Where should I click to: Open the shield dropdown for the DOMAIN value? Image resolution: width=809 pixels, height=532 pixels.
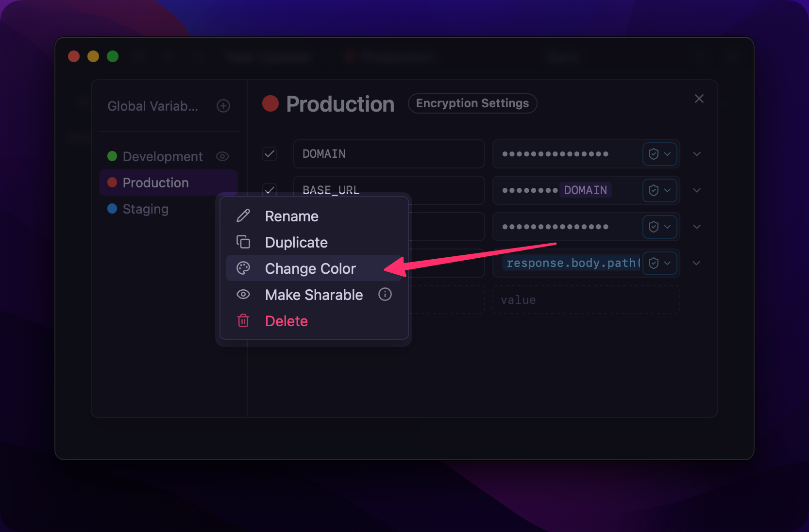[x=659, y=154]
